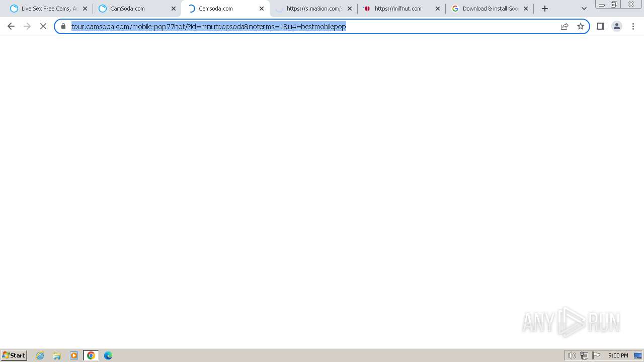Open network status tray icon

(x=584, y=355)
